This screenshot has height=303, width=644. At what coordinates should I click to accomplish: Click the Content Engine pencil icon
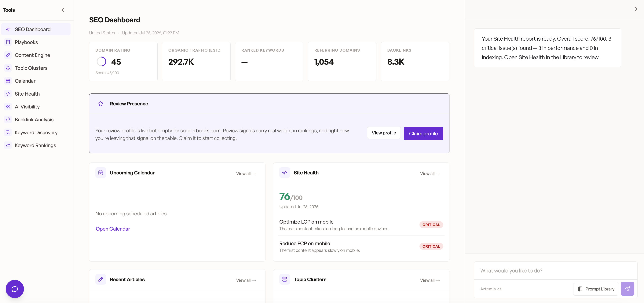click(x=8, y=55)
